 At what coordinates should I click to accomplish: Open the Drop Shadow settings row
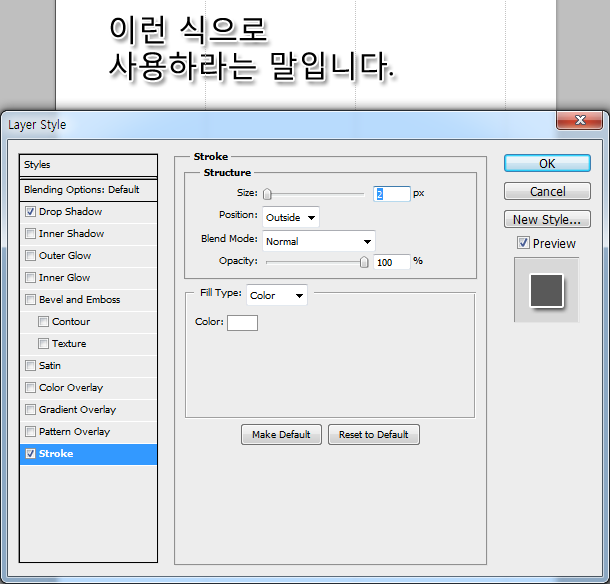pyautogui.click(x=88, y=212)
